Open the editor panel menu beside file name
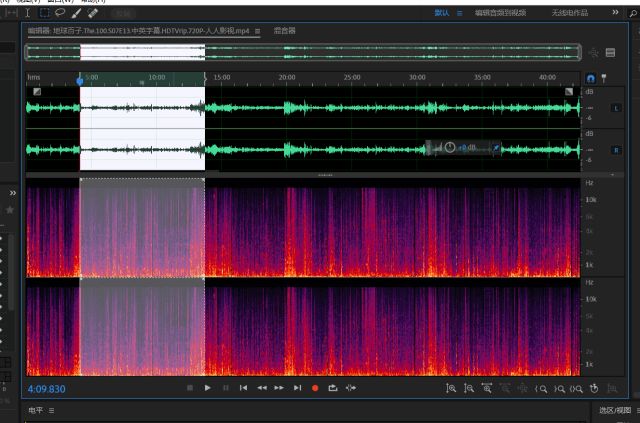This screenshot has width=640, height=423. pos(257,31)
